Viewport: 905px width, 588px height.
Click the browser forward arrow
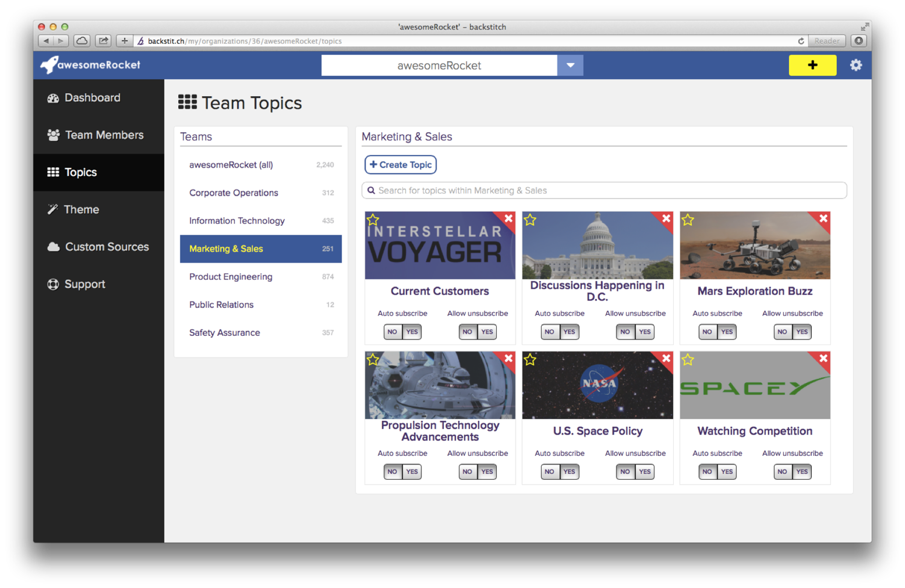click(x=61, y=41)
